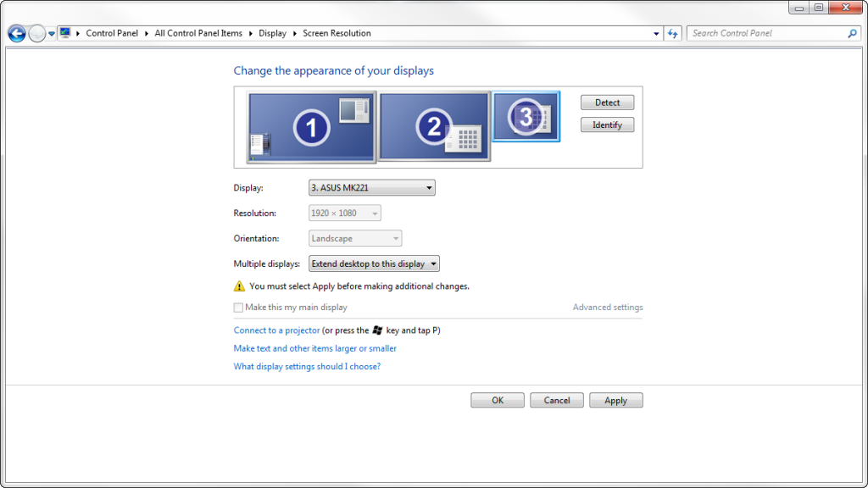The height and width of the screenshot is (488, 868).
Task: Open the Resolution dropdown 1920 × 1080
Action: coord(344,213)
